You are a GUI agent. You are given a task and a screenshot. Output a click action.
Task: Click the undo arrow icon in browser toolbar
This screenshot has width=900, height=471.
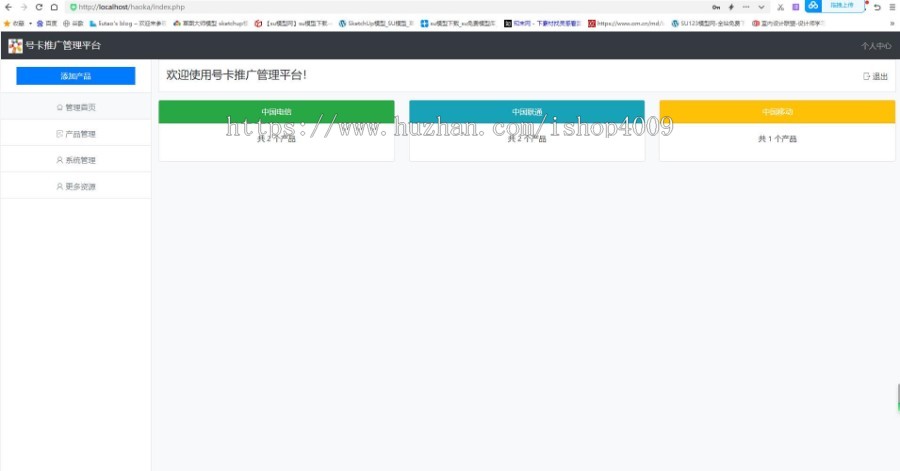pos(877,7)
